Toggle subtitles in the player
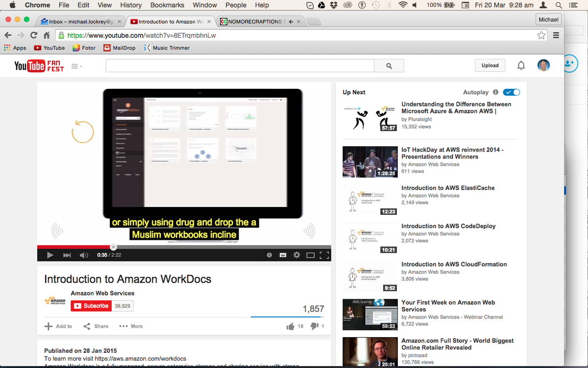Screen dimensions: 588x368 (283, 255)
